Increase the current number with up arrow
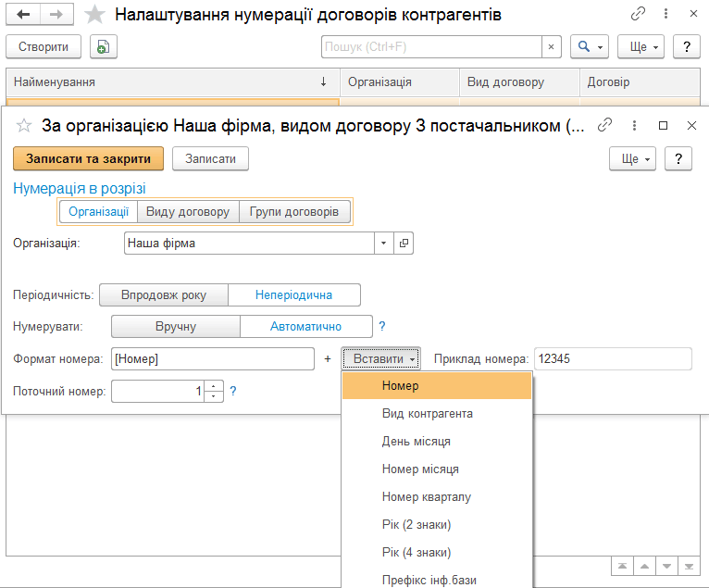This screenshot has height=588, width=709. (214, 386)
